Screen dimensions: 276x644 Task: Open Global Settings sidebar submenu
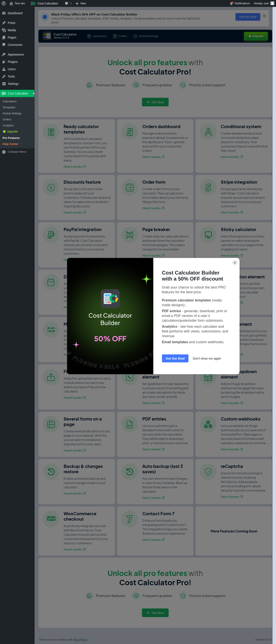(x=12, y=113)
